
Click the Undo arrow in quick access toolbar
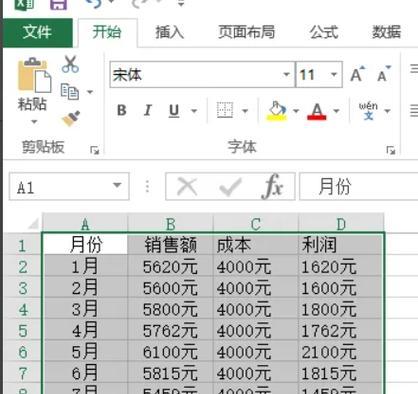(93, 3)
